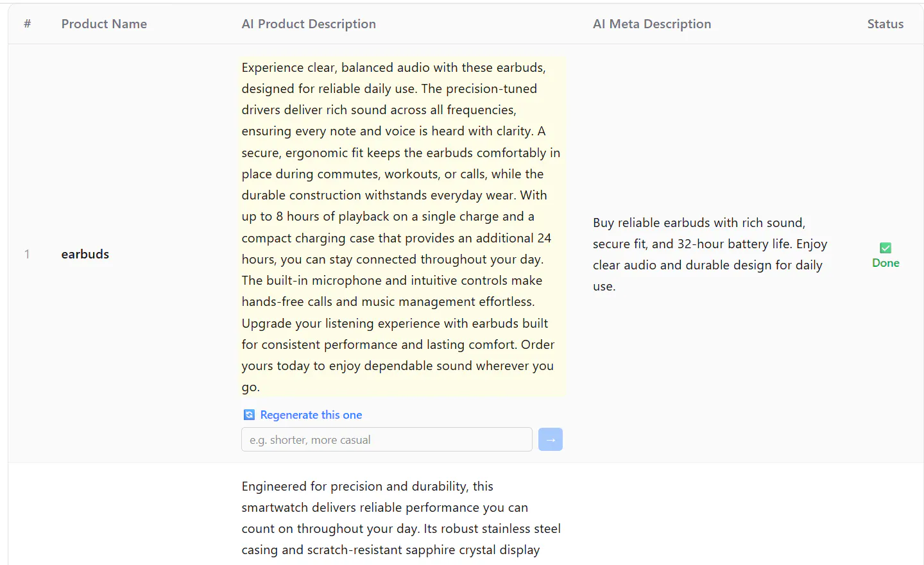Click the earbuds highlighted product description text
This screenshot has height=565, width=924.
click(x=403, y=227)
